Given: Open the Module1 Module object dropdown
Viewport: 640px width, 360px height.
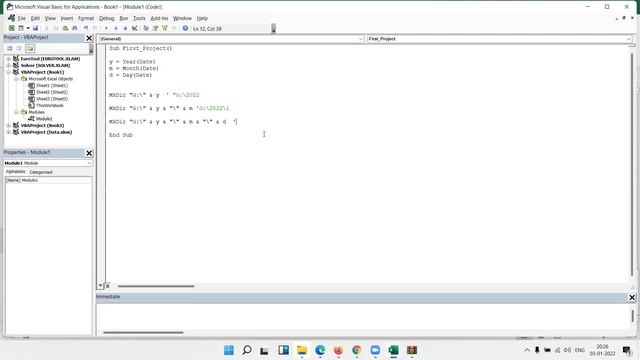Looking at the screenshot, I should pos(89,163).
